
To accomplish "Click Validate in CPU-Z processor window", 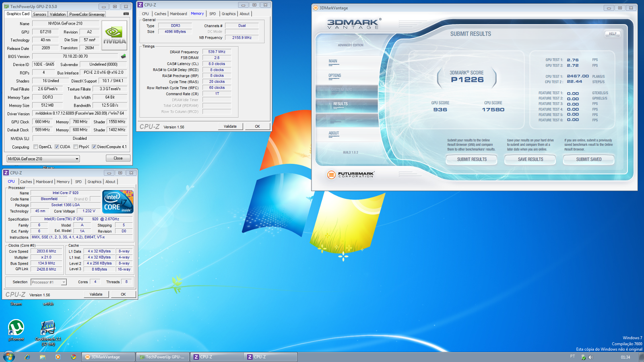I will tap(96, 294).
